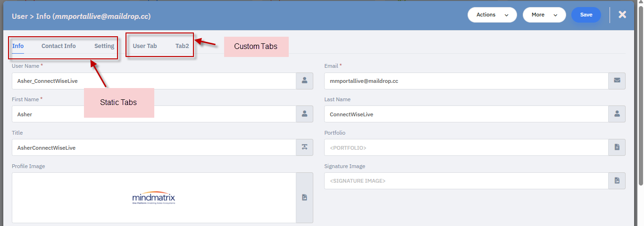
Task: Select the custom User Tab
Action: coord(145,46)
